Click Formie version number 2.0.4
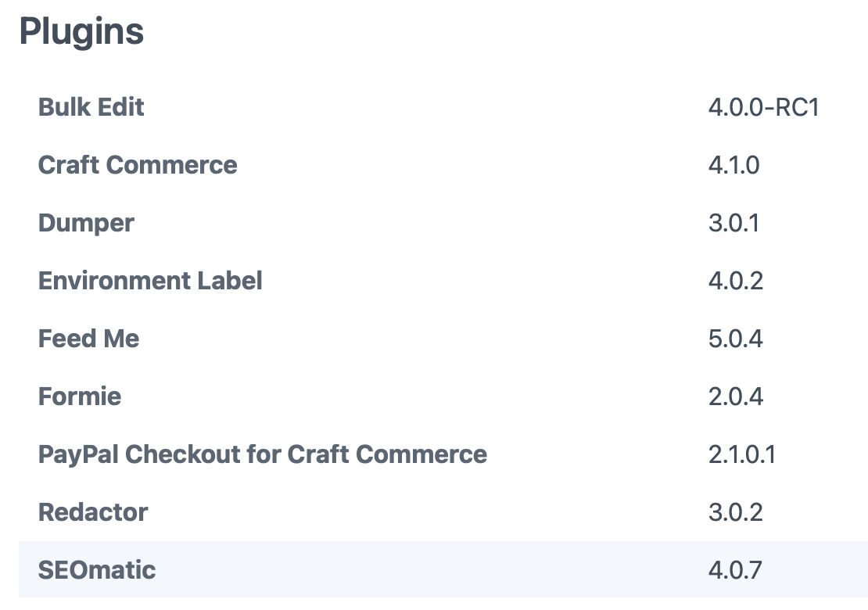Image resolution: width=868 pixels, height=610 pixels. tap(736, 396)
